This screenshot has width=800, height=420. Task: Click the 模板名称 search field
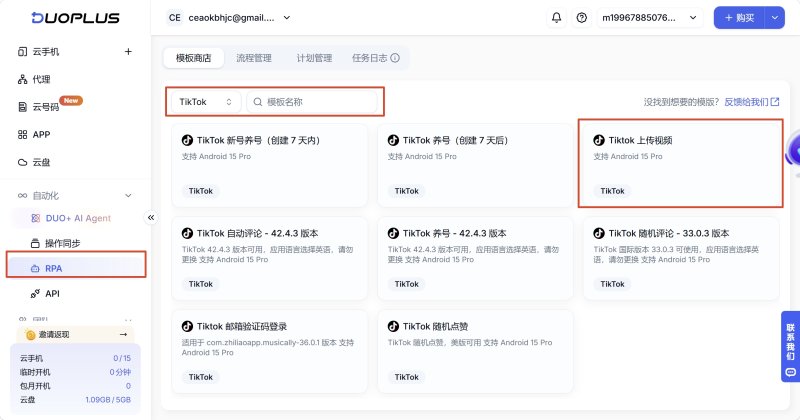[x=312, y=102]
